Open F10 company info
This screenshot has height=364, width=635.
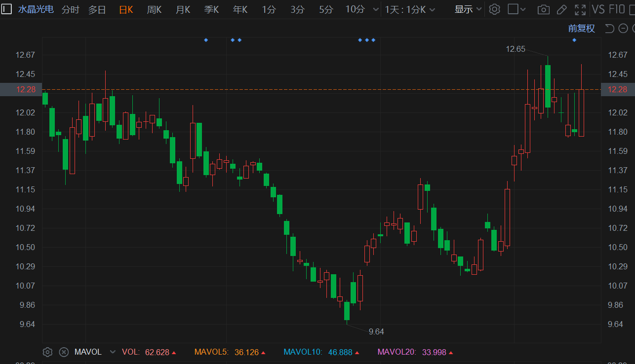(x=617, y=9)
